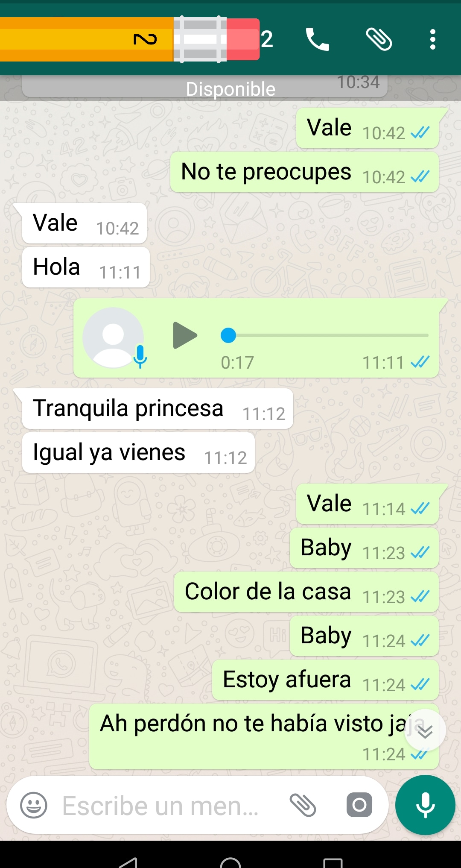Open the camera from message bar
Screen dimensions: 461x868
click(359, 805)
